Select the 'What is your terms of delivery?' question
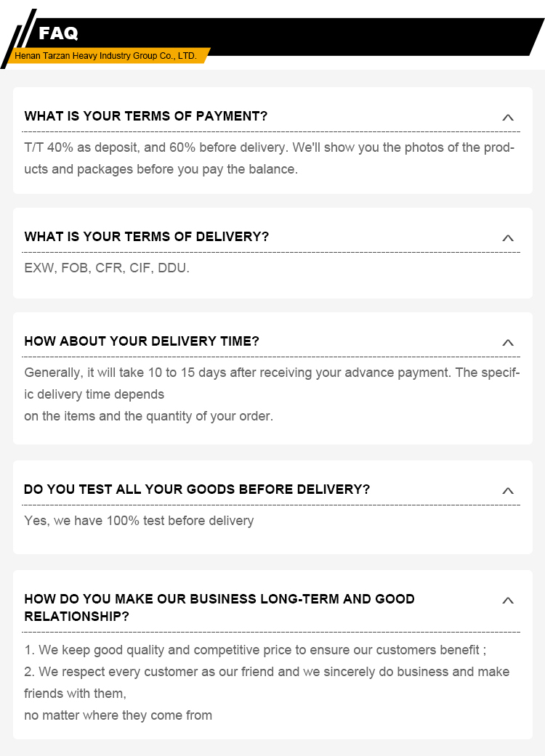 [147, 237]
